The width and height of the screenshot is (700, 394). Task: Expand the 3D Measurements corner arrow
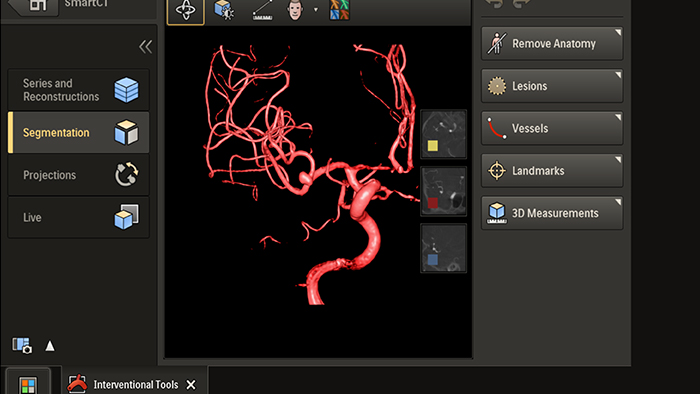click(x=618, y=202)
